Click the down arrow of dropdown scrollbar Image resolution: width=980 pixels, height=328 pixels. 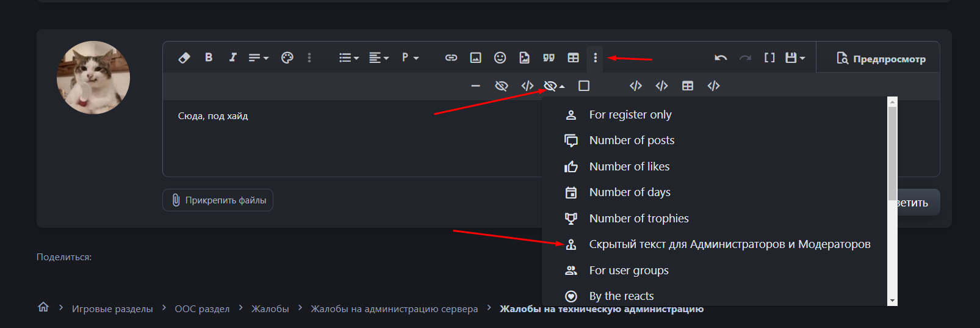[892, 301]
